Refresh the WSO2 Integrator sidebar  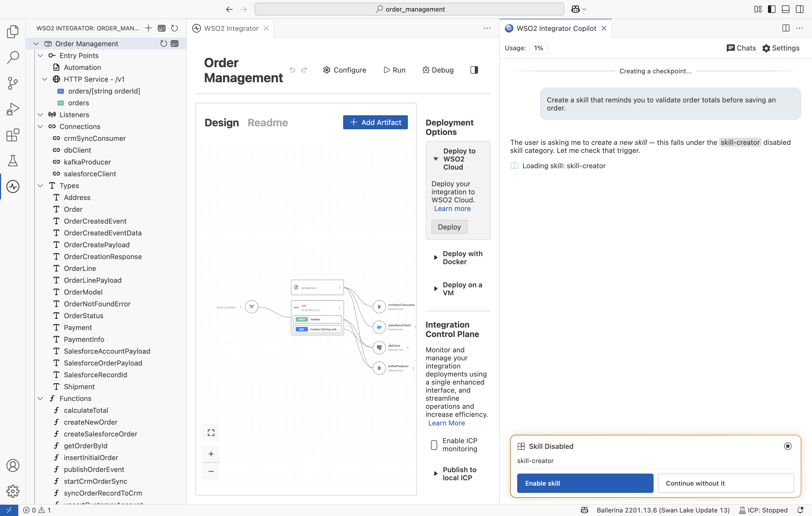(174, 28)
